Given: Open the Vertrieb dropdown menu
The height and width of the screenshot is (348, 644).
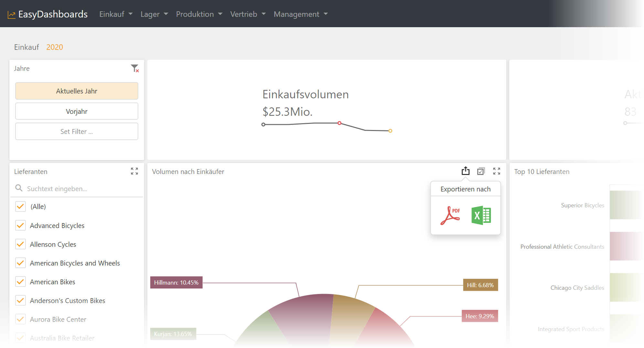Looking at the screenshot, I should (248, 14).
